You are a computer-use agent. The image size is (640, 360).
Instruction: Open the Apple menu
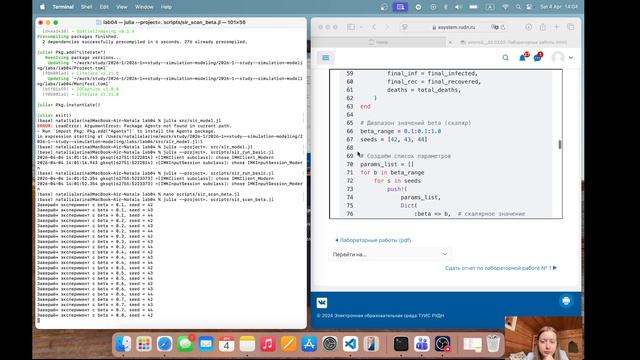click(x=42, y=7)
